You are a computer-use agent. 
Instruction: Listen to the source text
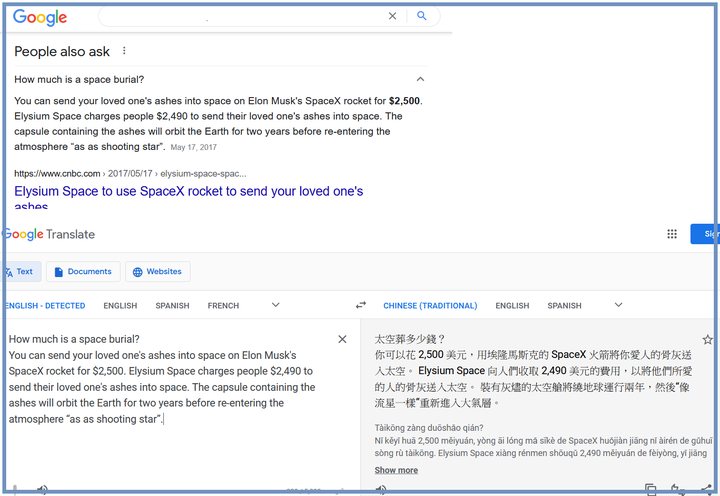[42, 490]
